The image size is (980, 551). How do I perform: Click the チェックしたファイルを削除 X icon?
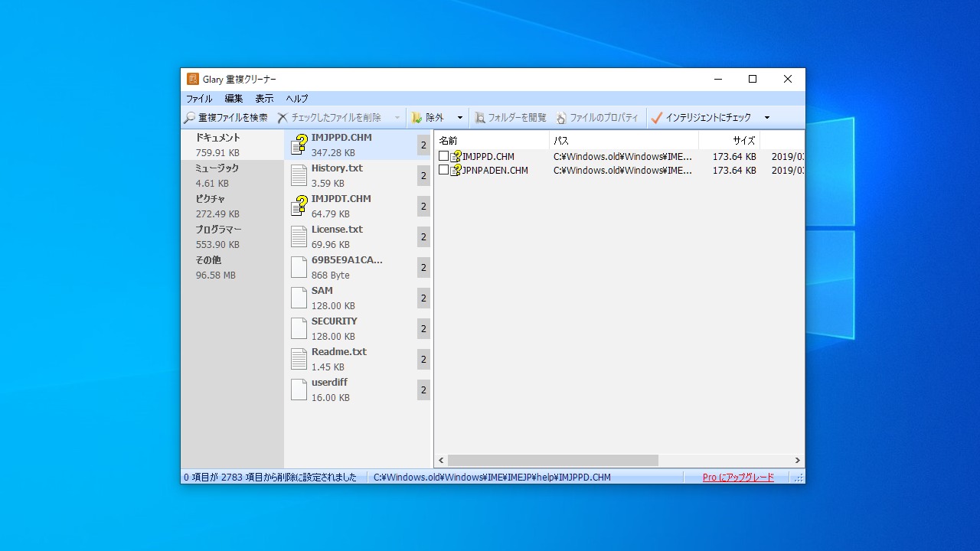tap(283, 118)
